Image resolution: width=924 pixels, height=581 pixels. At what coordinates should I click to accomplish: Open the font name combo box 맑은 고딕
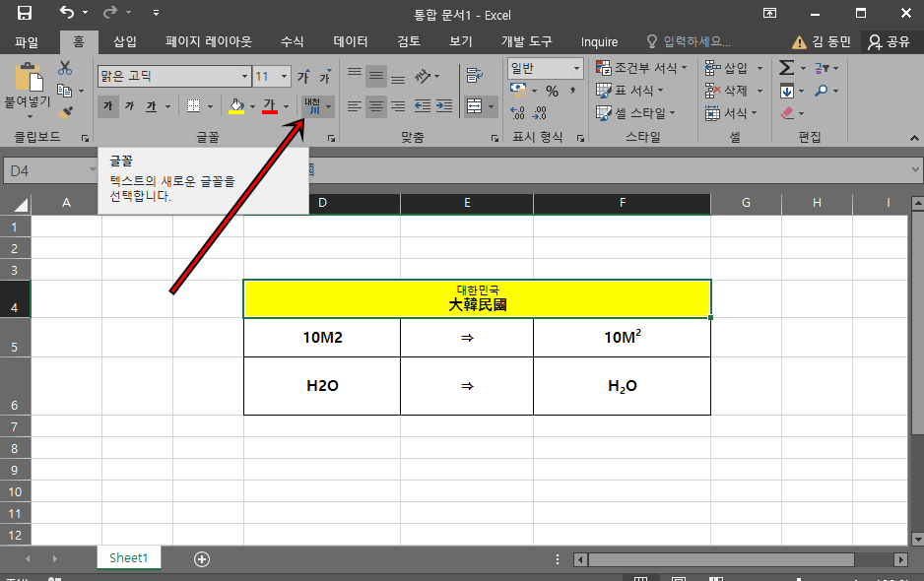click(x=173, y=76)
